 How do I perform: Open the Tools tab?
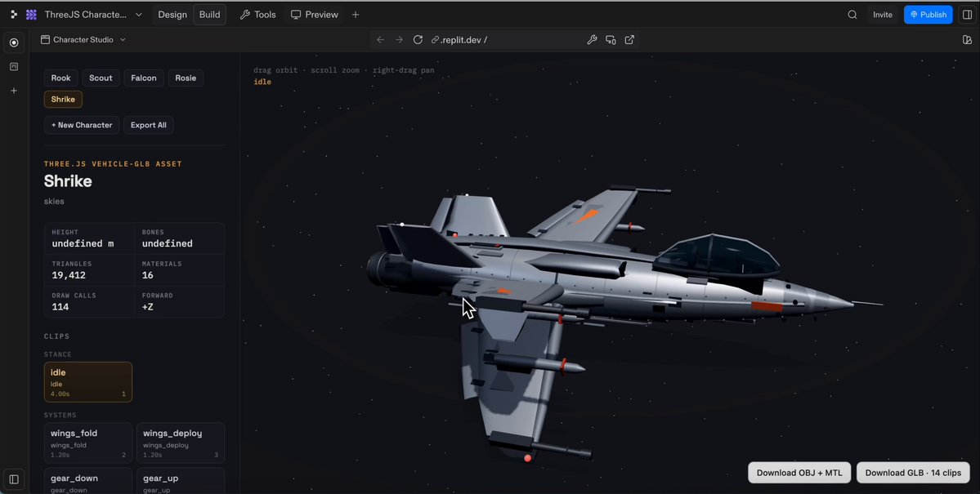coord(257,15)
